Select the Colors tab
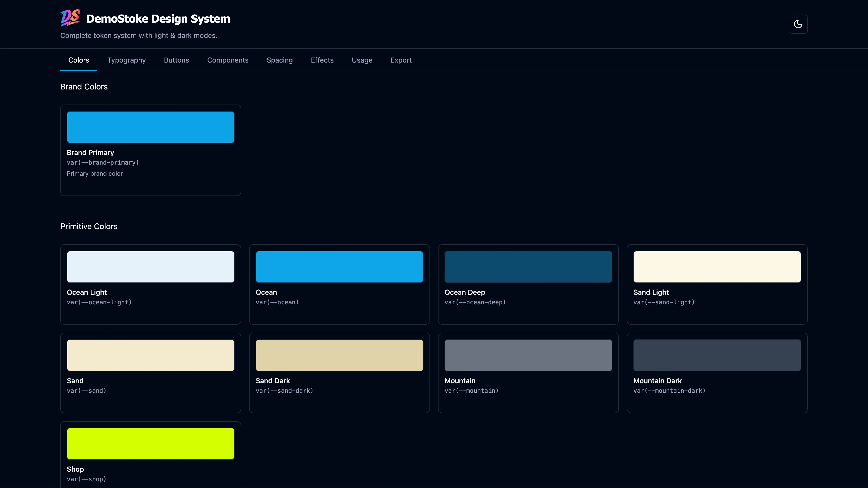Screen dimensions: 868x488 [x=79, y=60]
